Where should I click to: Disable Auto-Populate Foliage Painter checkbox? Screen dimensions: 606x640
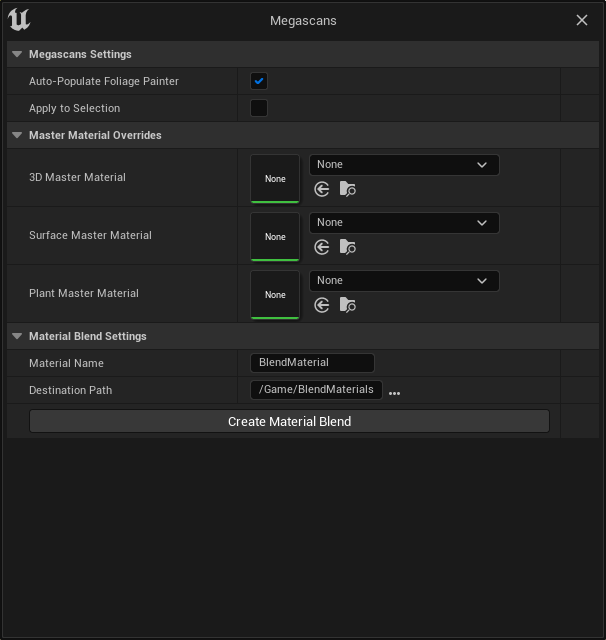click(259, 81)
